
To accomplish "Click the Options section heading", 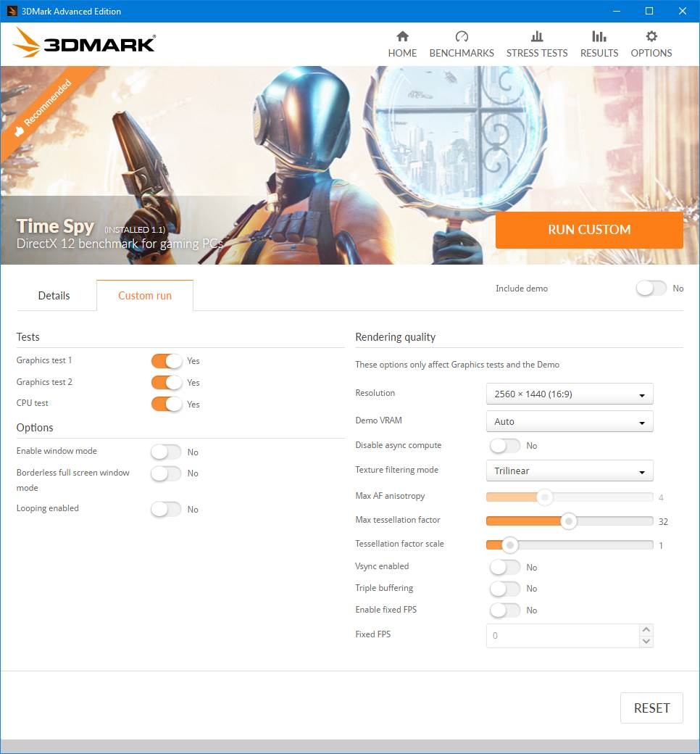I will (35, 428).
